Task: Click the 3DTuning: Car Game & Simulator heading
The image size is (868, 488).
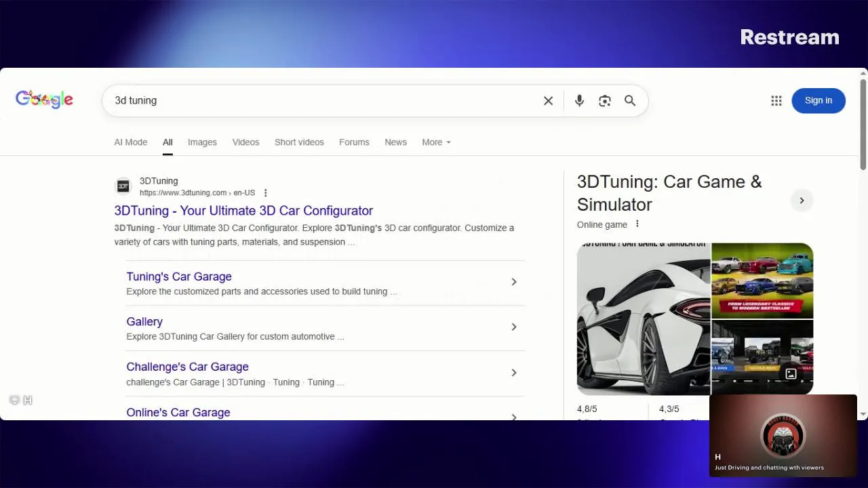Action: click(x=669, y=193)
